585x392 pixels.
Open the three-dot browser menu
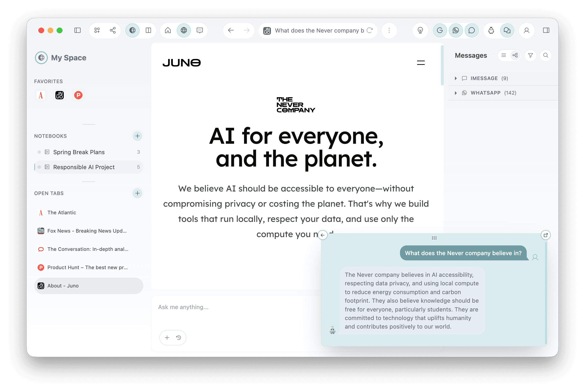(389, 30)
